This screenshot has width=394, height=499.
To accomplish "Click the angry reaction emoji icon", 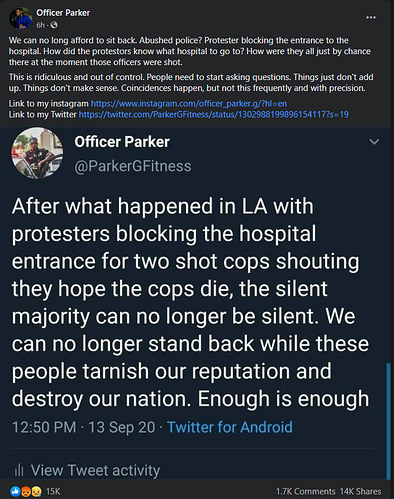I will tap(26, 491).
